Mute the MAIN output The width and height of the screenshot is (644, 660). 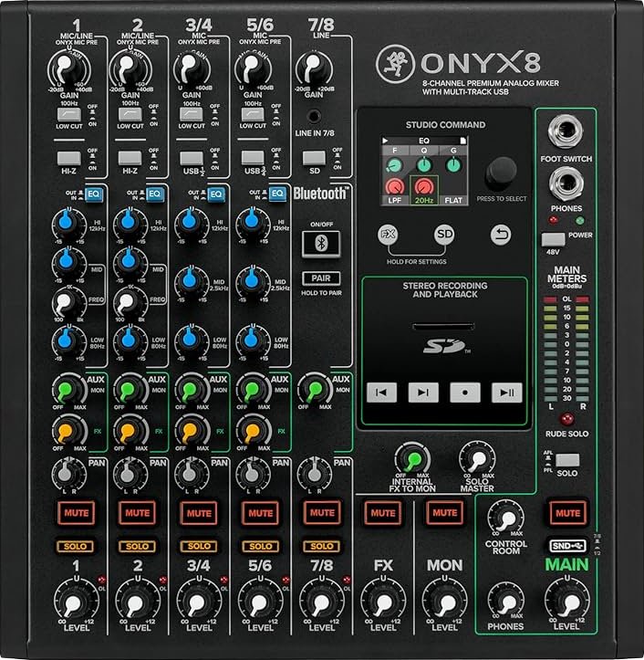tap(566, 513)
